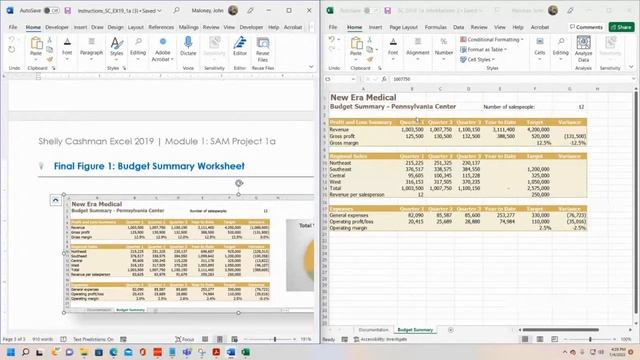640x360 pixels.
Task: Expand the Paragraph group in Word
Action: click(91, 49)
